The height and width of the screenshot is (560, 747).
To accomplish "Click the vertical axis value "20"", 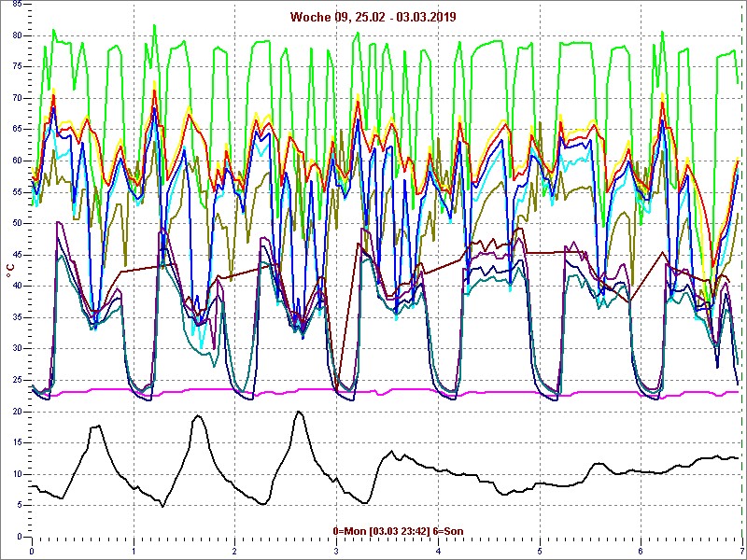I will [x=17, y=412].
